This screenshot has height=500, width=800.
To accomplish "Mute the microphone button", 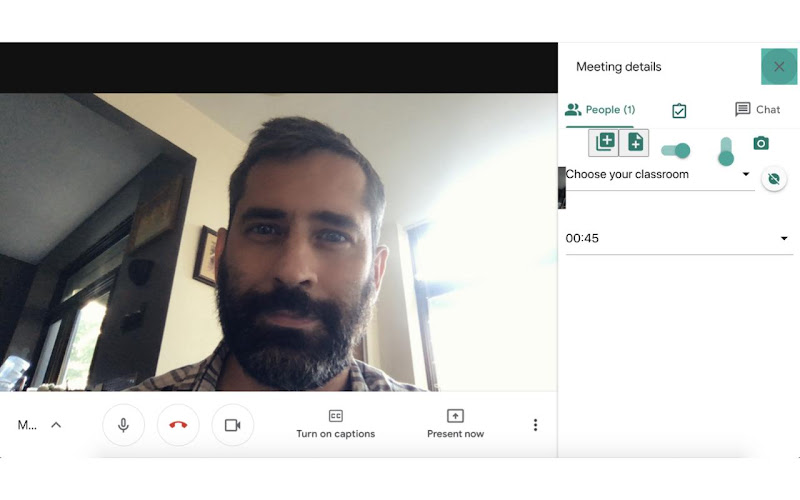I will (123, 424).
